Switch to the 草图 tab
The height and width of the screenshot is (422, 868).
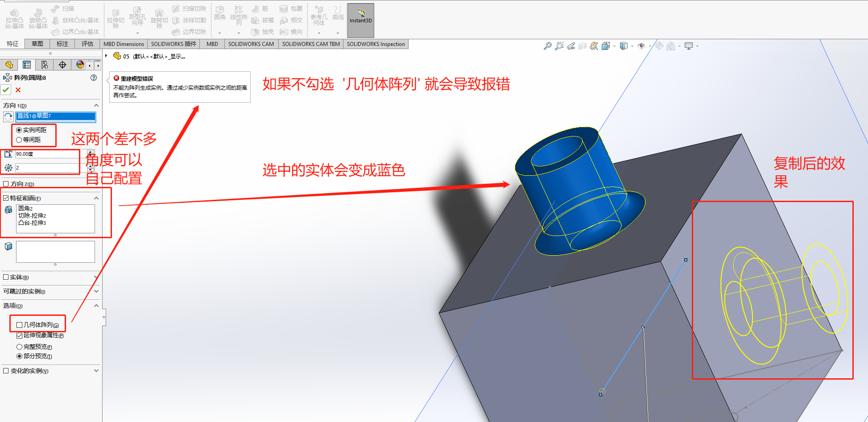click(x=37, y=44)
